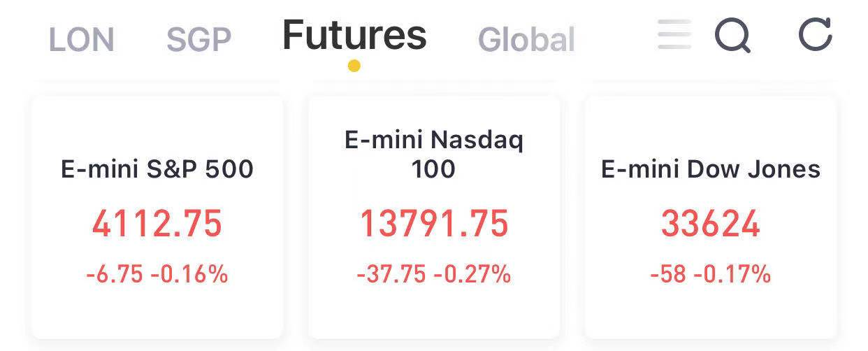868x351 pixels.
Task: Open the E-mini Dow Jones card
Action: coord(711,217)
